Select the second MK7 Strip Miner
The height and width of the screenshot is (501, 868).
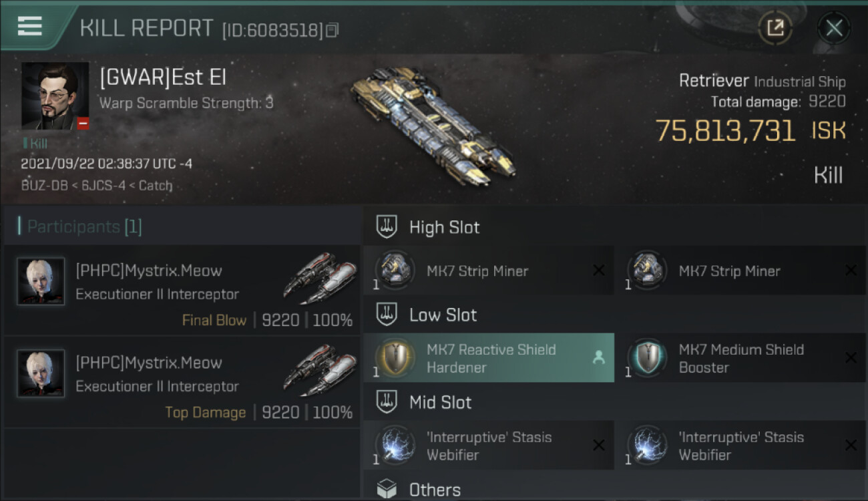740,271
